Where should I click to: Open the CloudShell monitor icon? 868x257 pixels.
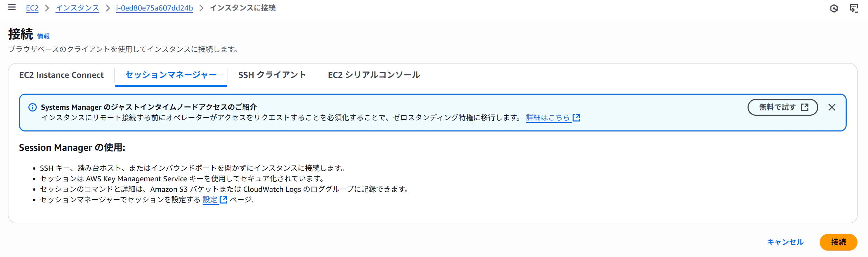click(x=854, y=8)
